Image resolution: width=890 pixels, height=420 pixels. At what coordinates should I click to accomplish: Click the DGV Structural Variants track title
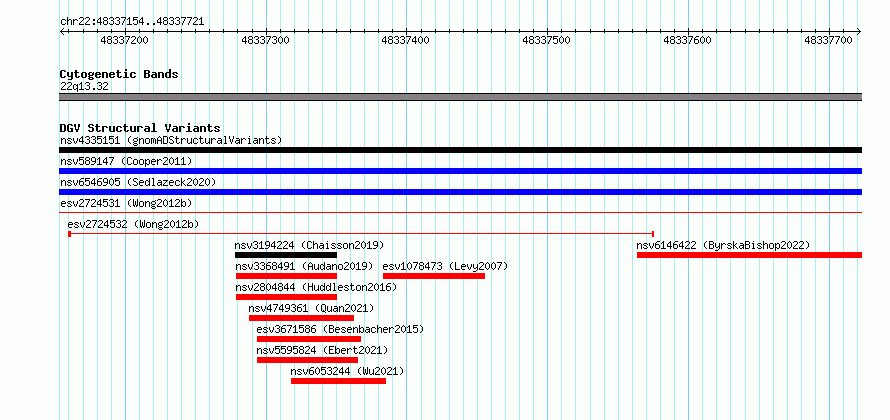(140, 128)
